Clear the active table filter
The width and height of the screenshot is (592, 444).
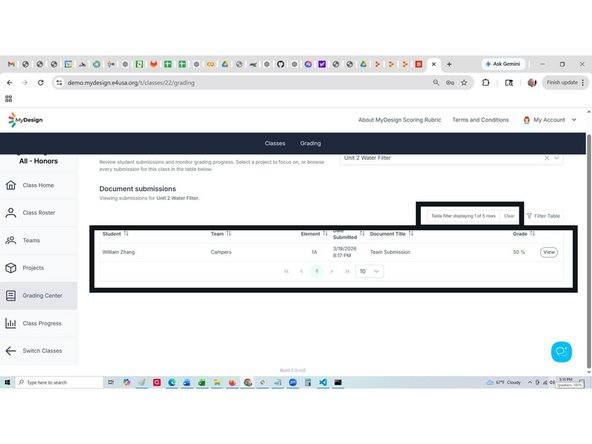point(509,216)
